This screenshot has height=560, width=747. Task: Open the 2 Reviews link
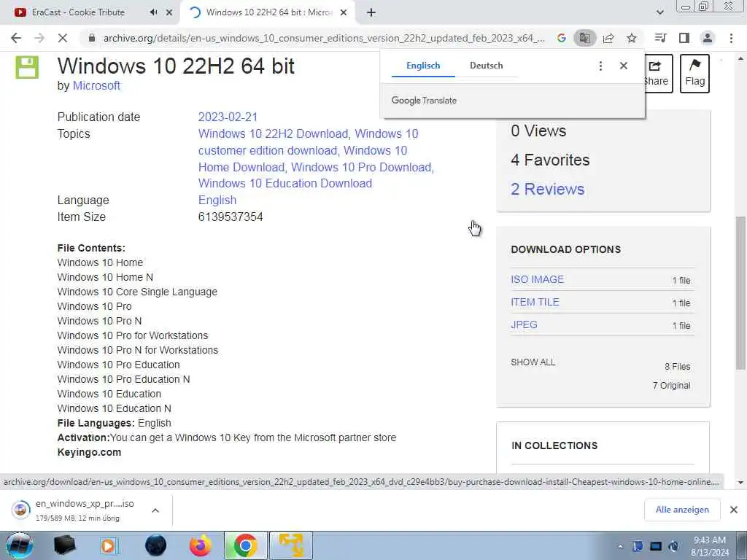click(x=547, y=189)
